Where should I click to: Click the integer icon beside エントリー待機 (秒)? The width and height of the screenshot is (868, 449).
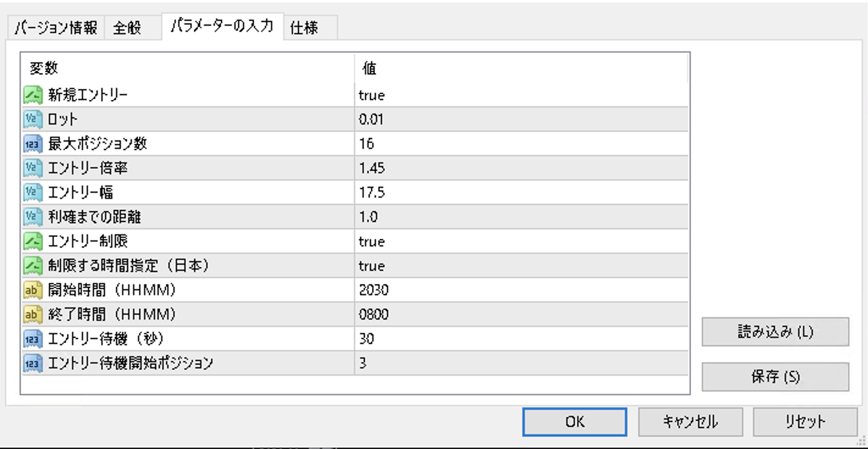point(32,339)
